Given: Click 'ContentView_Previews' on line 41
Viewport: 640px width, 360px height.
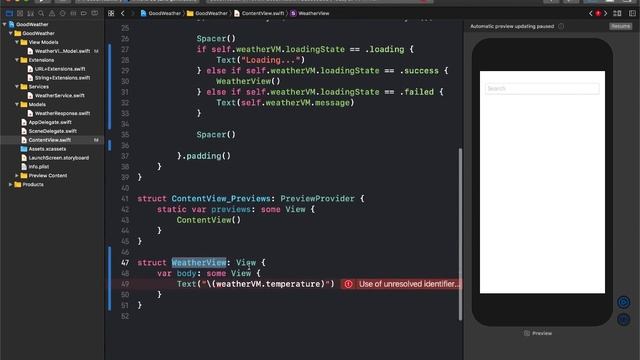Looking at the screenshot, I should pyautogui.click(x=221, y=199).
